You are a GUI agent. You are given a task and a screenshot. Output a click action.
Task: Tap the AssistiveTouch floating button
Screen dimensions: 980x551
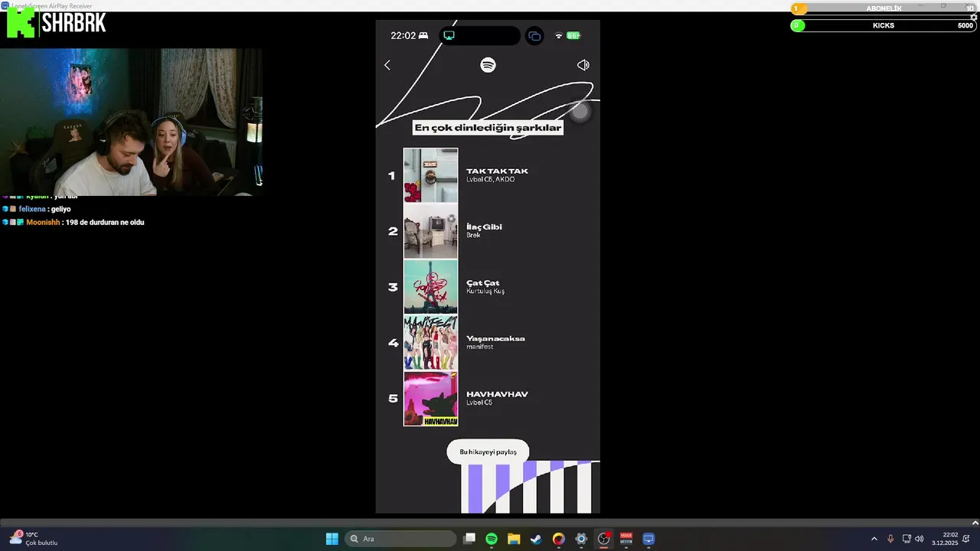[580, 112]
